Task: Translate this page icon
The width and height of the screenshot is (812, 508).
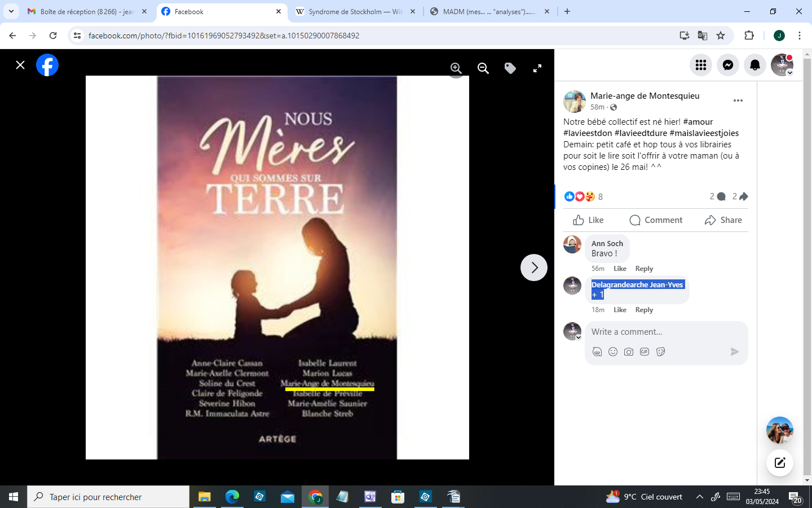Action: click(x=703, y=36)
